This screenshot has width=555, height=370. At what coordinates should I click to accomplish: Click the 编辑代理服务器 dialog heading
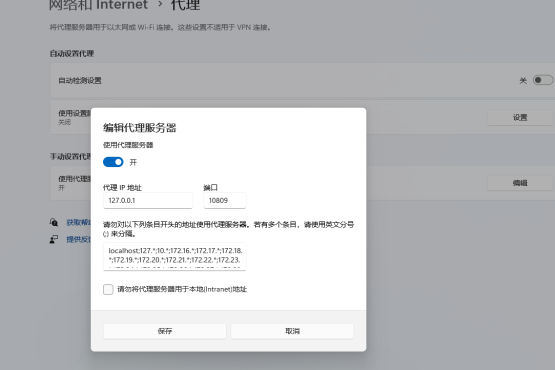(x=139, y=128)
